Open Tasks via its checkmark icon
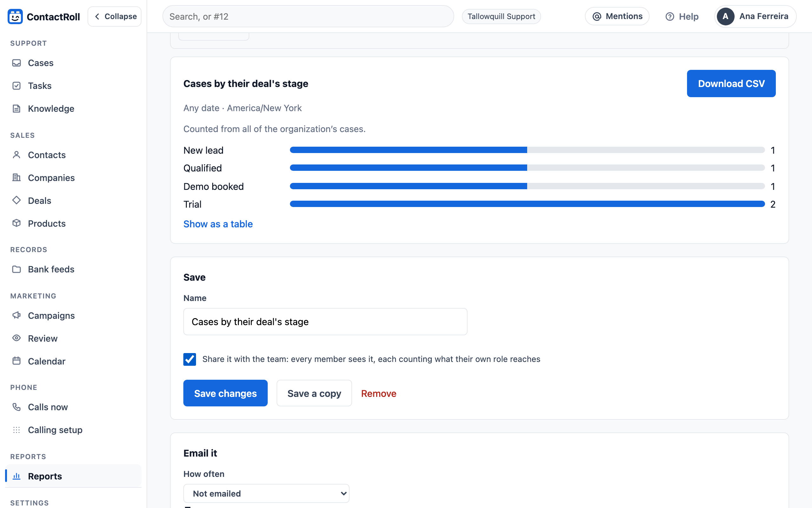Image resolution: width=812 pixels, height=508 pixels. (16, 86)
